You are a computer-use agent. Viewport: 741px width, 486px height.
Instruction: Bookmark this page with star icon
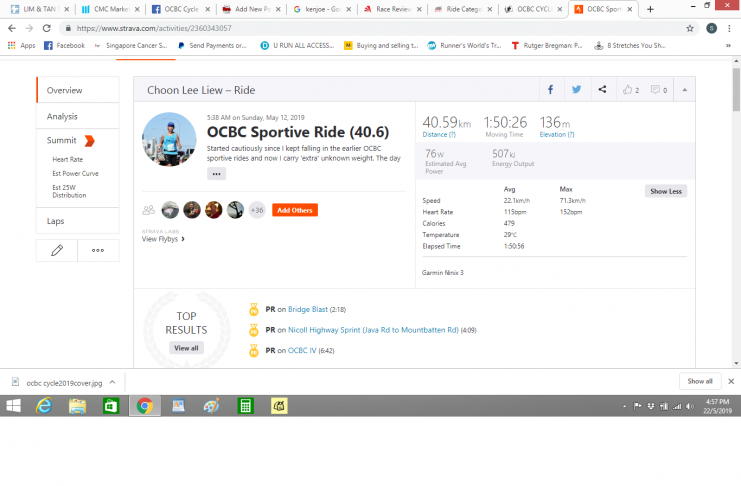(690, 28)
